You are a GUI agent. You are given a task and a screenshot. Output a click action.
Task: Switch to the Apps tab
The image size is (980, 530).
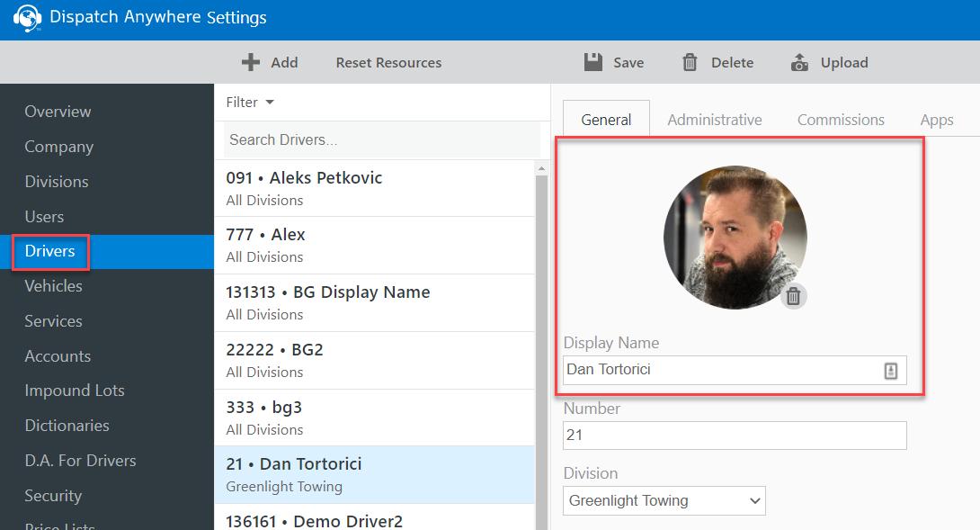936,121
